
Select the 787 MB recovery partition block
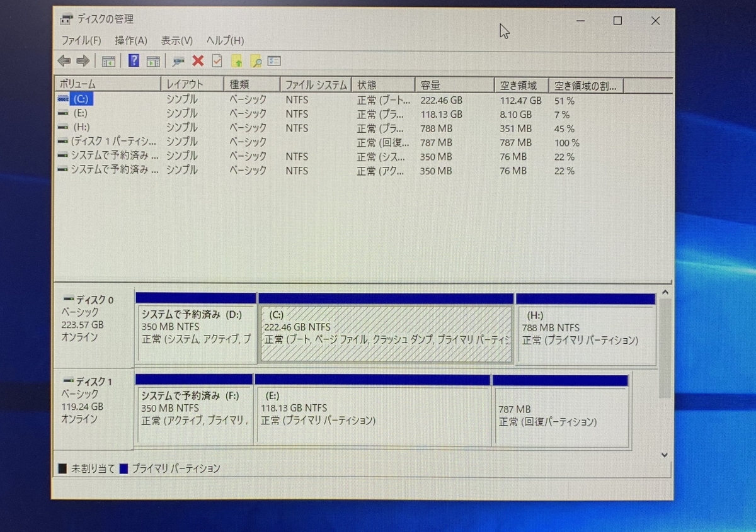coord(561,412)
